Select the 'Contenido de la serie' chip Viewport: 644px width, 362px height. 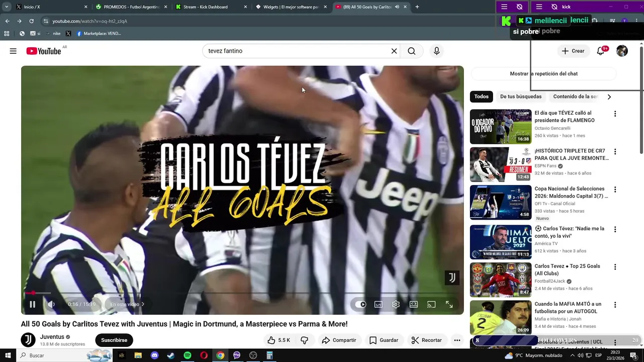pyautogui.click(x=576, y=97)
